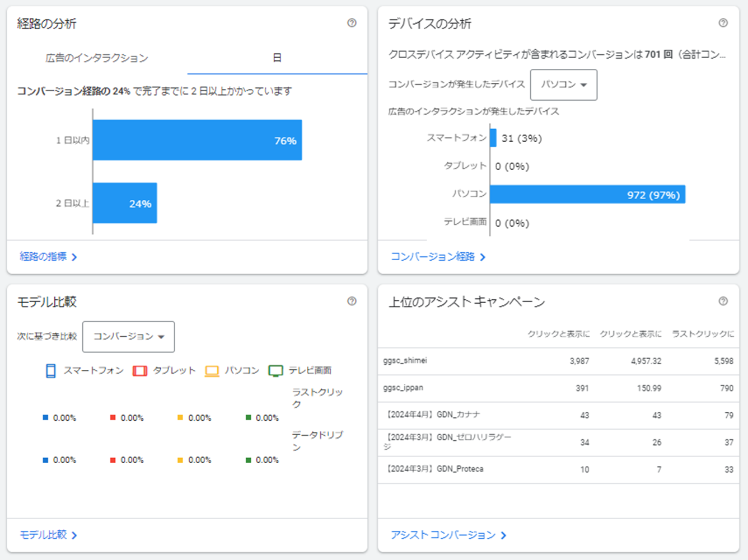Click the 76% bar for 1日以内
The width and height of the screenshot is (748, 560).
pos(198,140)
